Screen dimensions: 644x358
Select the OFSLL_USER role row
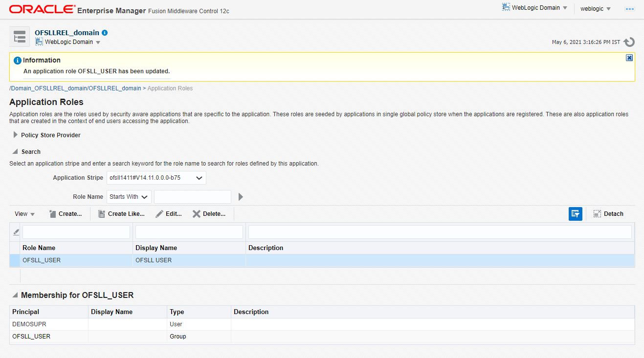[322, 260]
